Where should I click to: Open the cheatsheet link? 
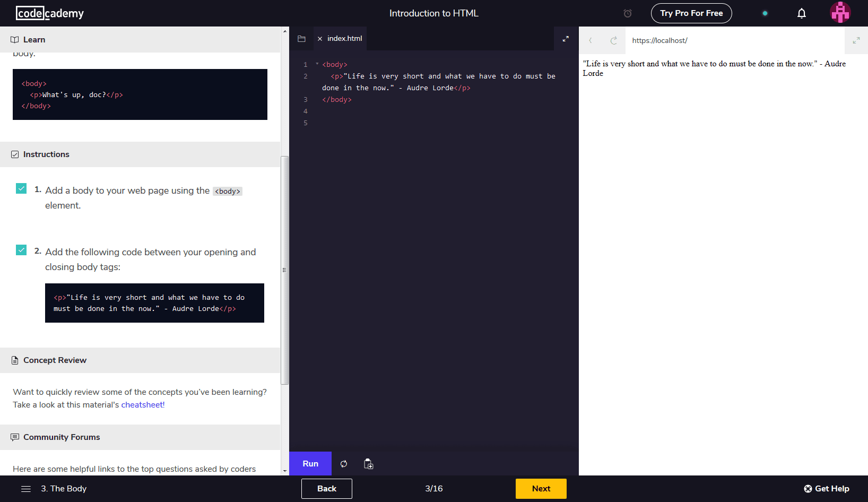[x=143, y=405]
